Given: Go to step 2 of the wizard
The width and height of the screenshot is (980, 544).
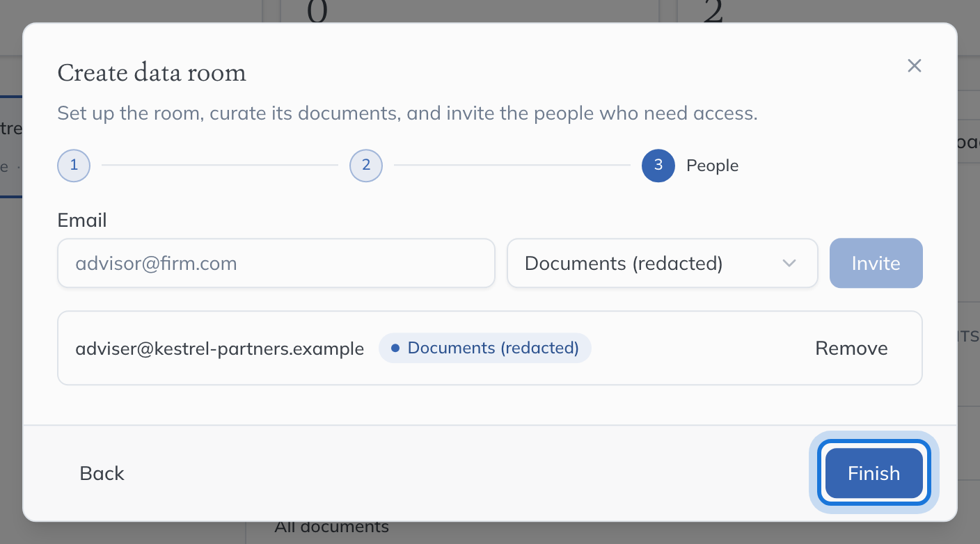Looking at the screenshot, I should point(366,166).
